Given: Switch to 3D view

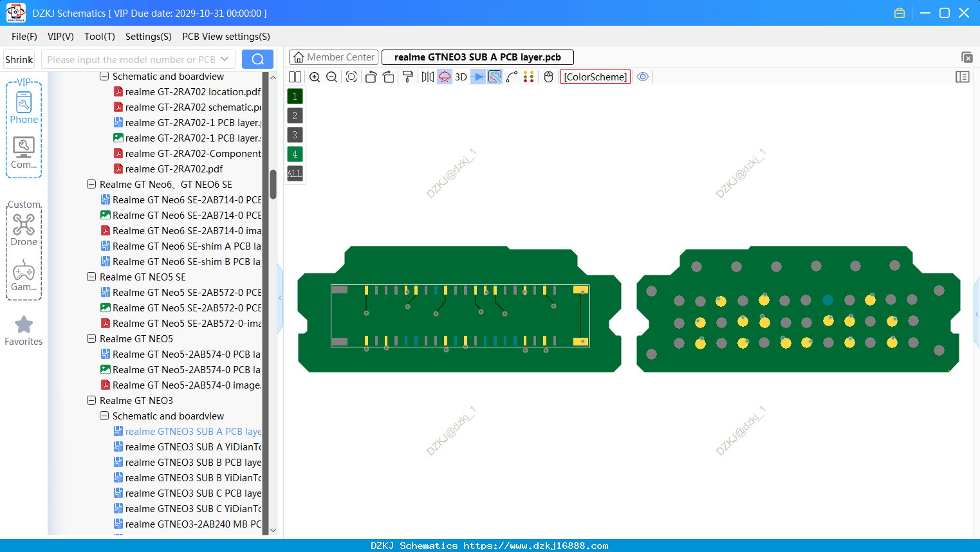Looking at the screenshot, I should [x=461, y=77].
